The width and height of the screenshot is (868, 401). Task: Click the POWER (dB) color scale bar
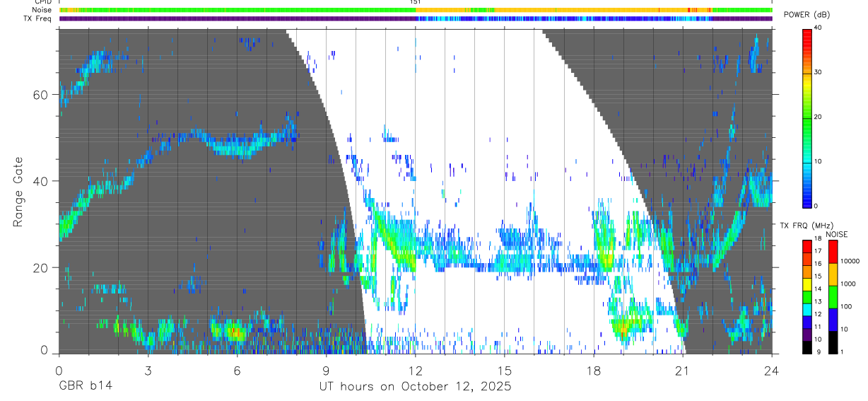point(807,117)
